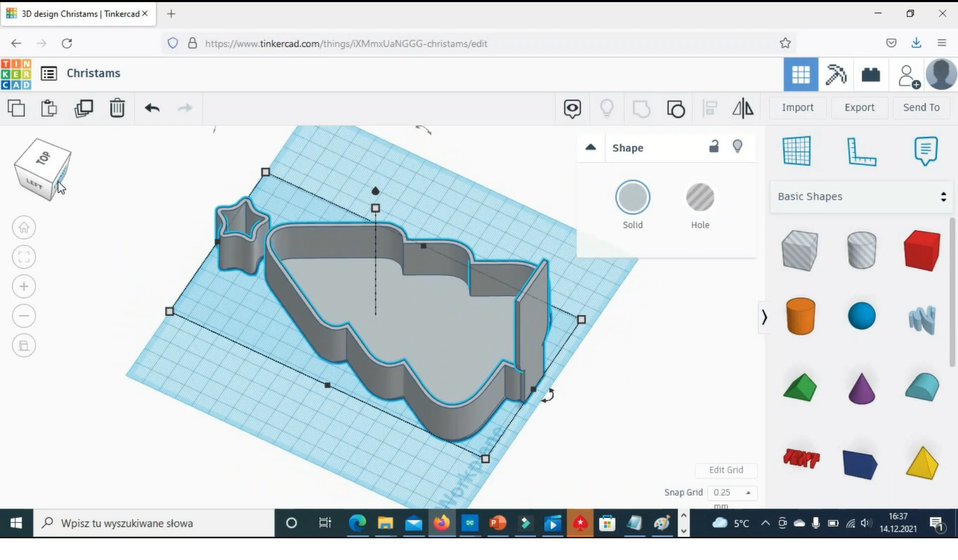Select the 3D design Christams browser tab
Screen dimensions: 958x560
point(77,13)
